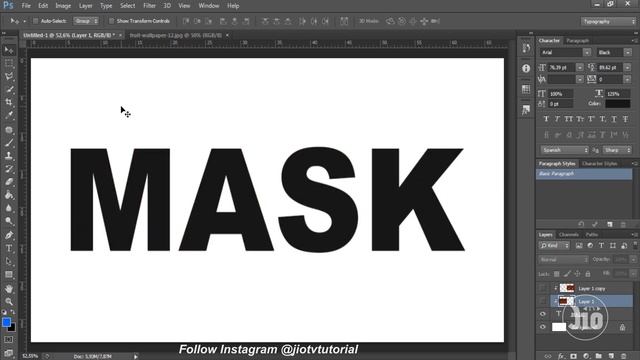The width and height of the screenshot is (640, 360).
Task: Filter layers by type layers icon
Action: click(601, 245)
